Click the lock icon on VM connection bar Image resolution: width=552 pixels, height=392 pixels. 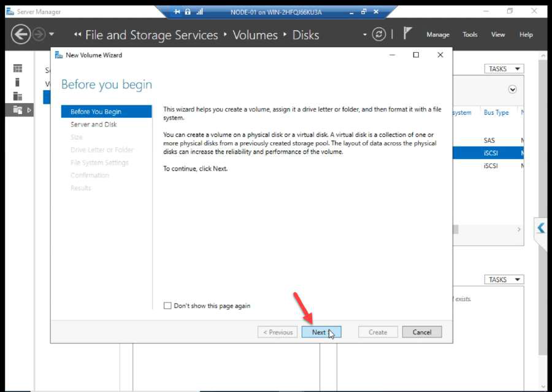point(188,12)
